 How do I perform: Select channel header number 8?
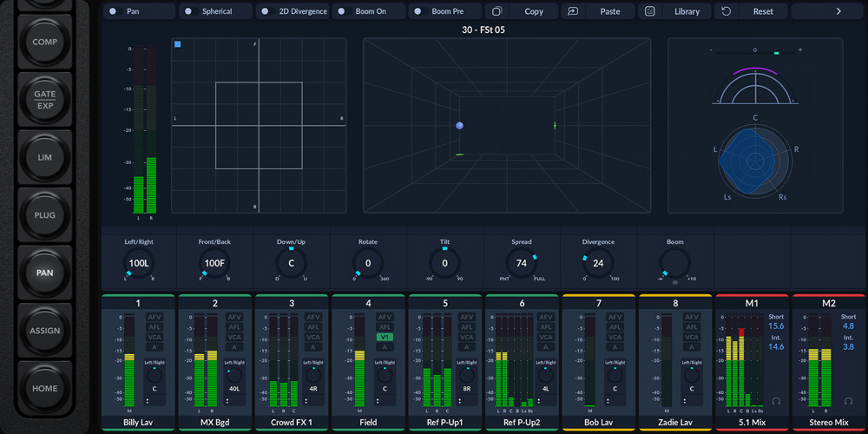(x=674, y=303)
